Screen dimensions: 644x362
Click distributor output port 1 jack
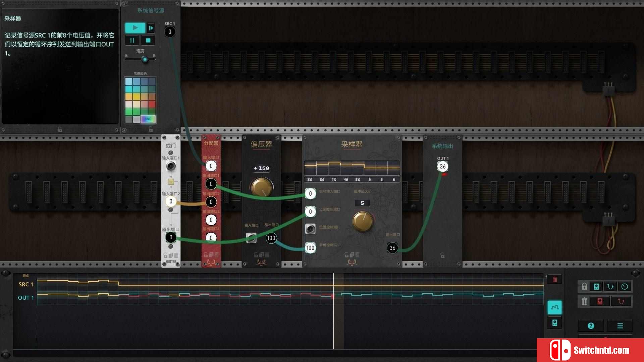pyautogui.click(x=211, y=184)
